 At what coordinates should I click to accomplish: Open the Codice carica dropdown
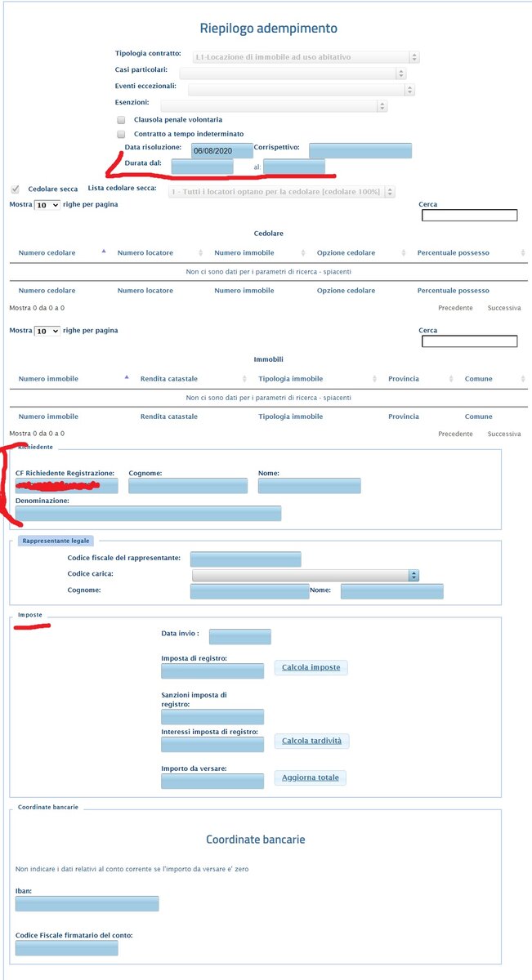coord(306,575)
